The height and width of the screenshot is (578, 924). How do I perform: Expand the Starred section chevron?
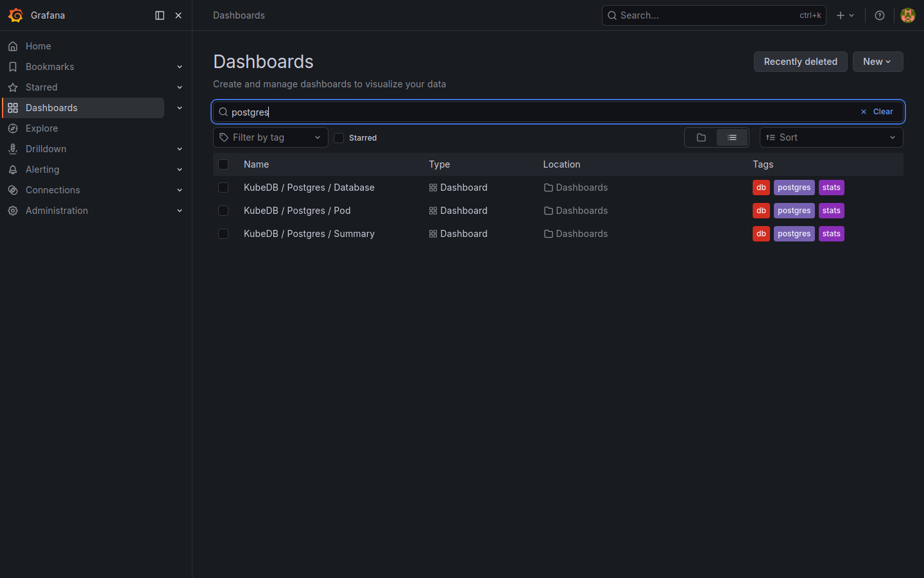click(x=180, y=87)
